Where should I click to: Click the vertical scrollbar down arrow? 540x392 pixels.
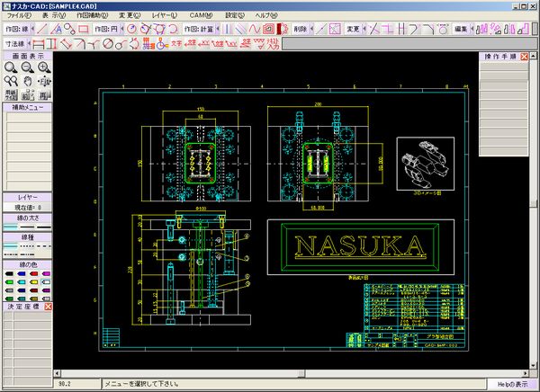click(533, 366)
